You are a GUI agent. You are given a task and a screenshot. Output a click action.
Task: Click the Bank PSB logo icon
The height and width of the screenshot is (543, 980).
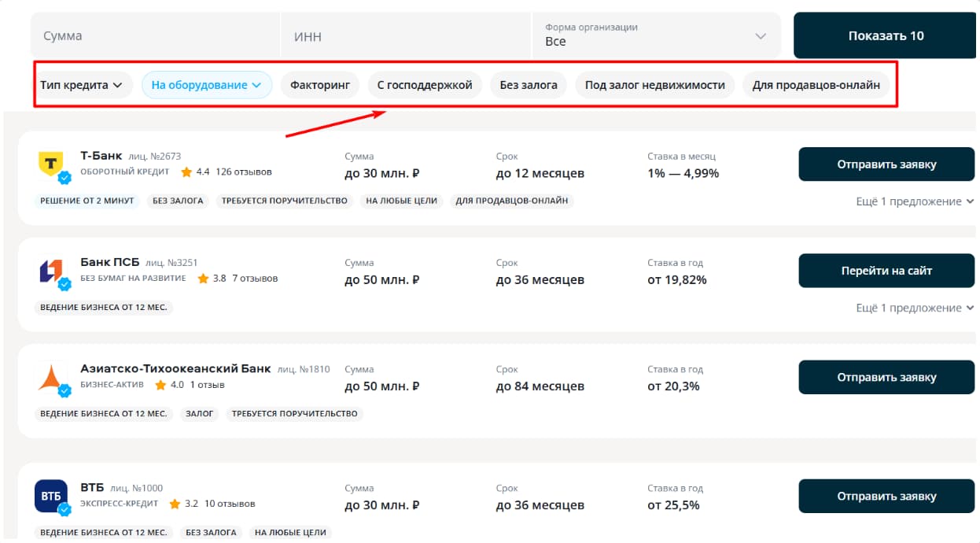(x=51, y=271)
